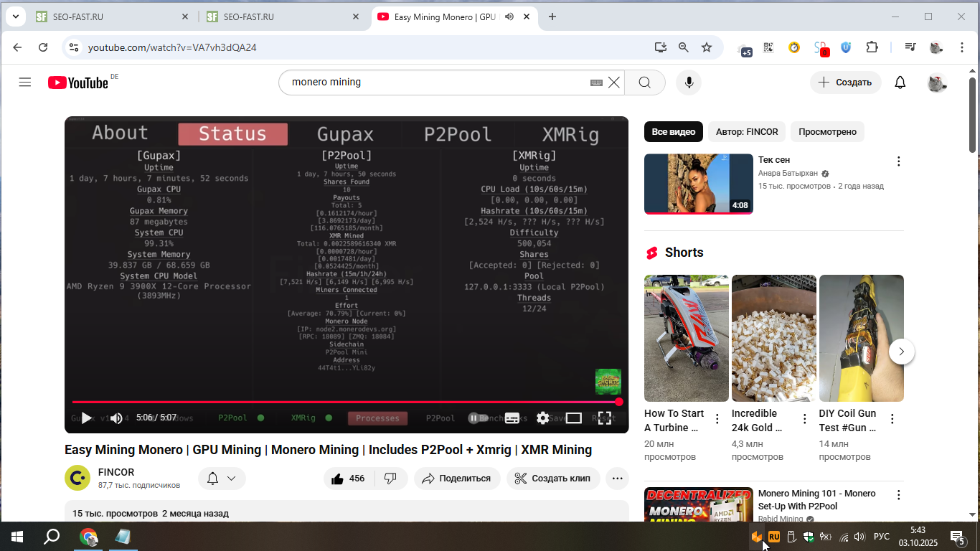
Task: Reload the current page
Action: [43, 47]
